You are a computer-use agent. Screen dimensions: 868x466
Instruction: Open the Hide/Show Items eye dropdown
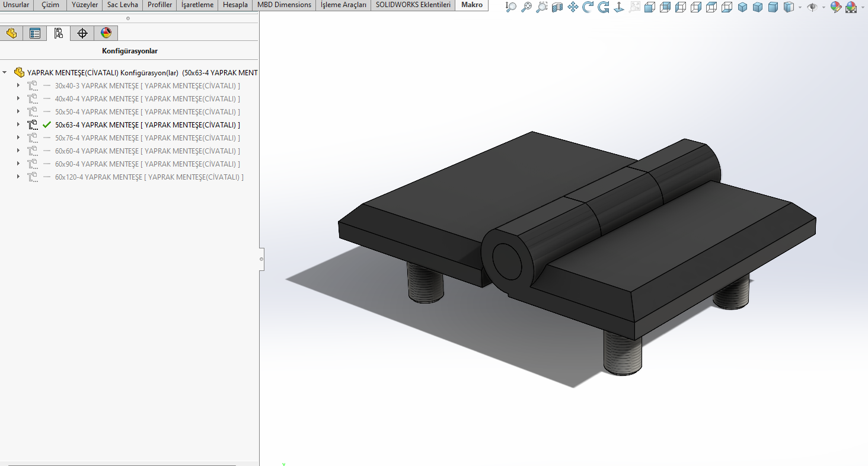(824, 8)
